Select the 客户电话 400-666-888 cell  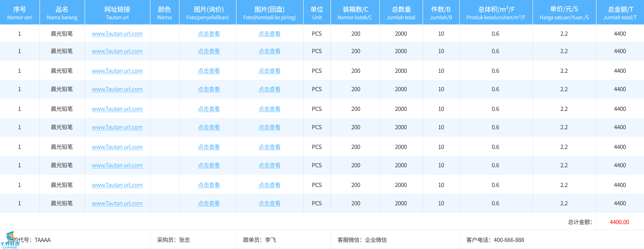pyautogui.click(x=495, y=240)
